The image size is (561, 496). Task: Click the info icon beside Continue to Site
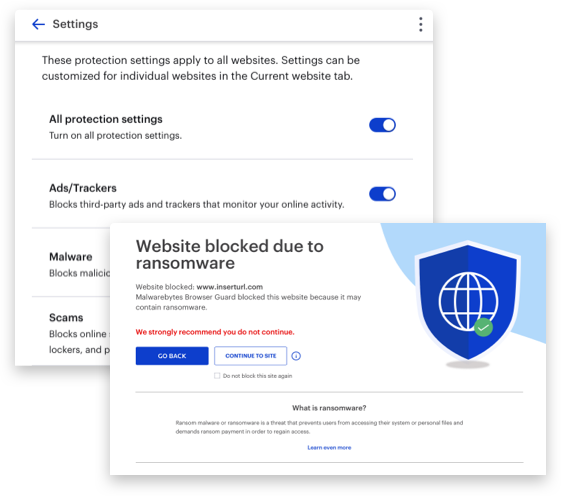point(296,356)
